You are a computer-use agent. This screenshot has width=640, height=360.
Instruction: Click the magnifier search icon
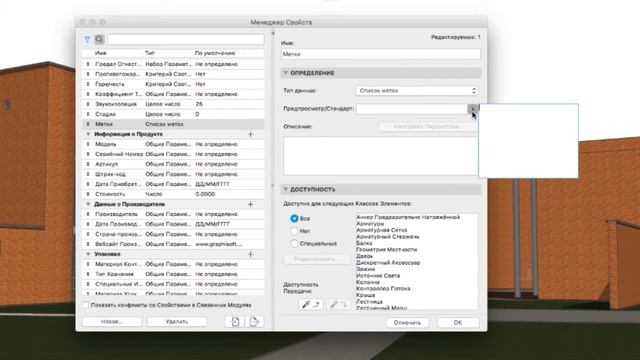click(99, 40)
